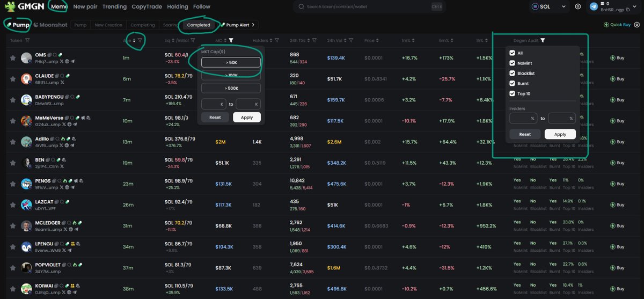The height and width of the screenshot is (299, 644).
Task: Choose the > 50K market cap preset
Action: pos(231,62)
